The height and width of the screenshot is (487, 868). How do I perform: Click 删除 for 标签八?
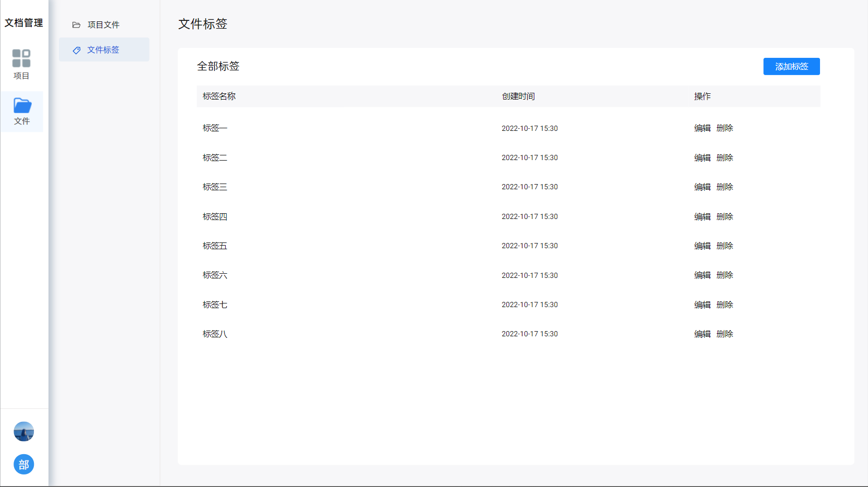(x=725, y=334)
